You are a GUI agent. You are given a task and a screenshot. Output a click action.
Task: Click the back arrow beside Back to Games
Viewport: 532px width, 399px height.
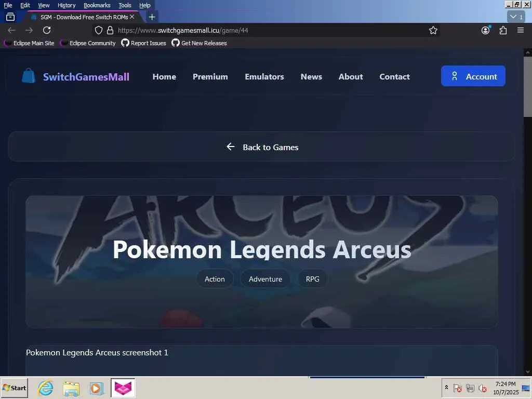point(231,147)
